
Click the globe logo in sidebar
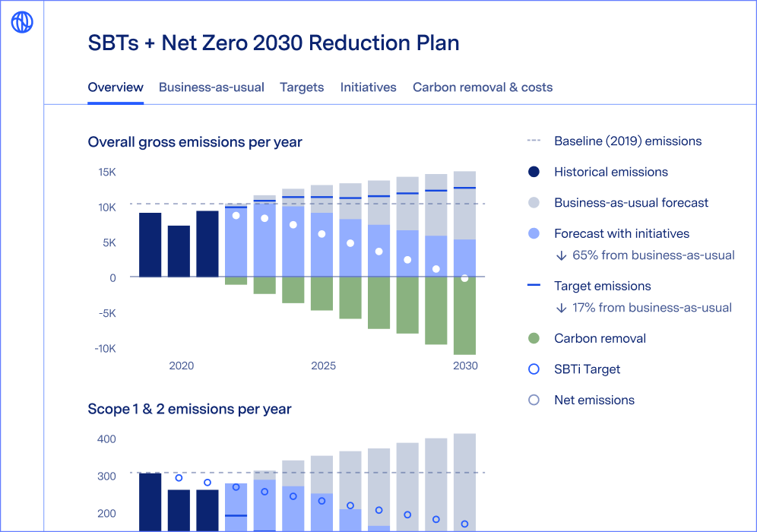coord(22,22)
